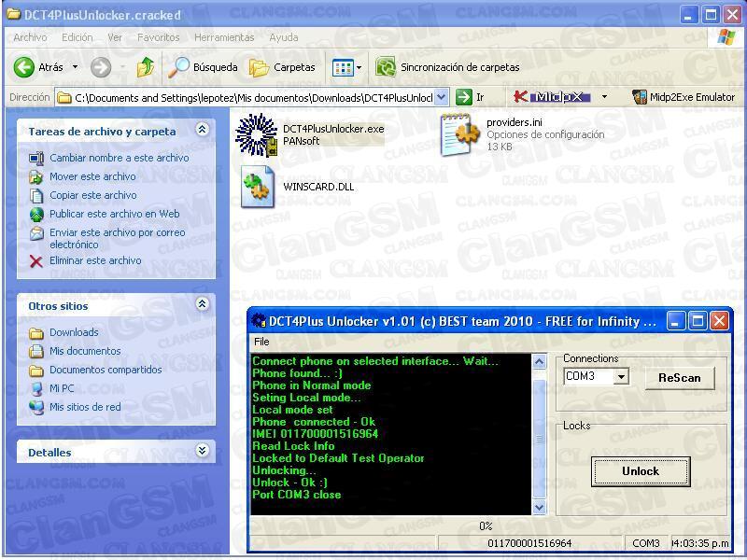
Task: Click the 'Port COM3 close' log line
Action: click(296, 495)
